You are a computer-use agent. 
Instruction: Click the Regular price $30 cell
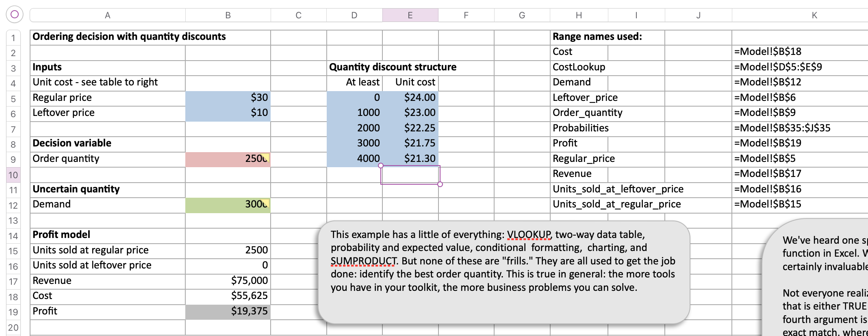(x=228, y=98)
